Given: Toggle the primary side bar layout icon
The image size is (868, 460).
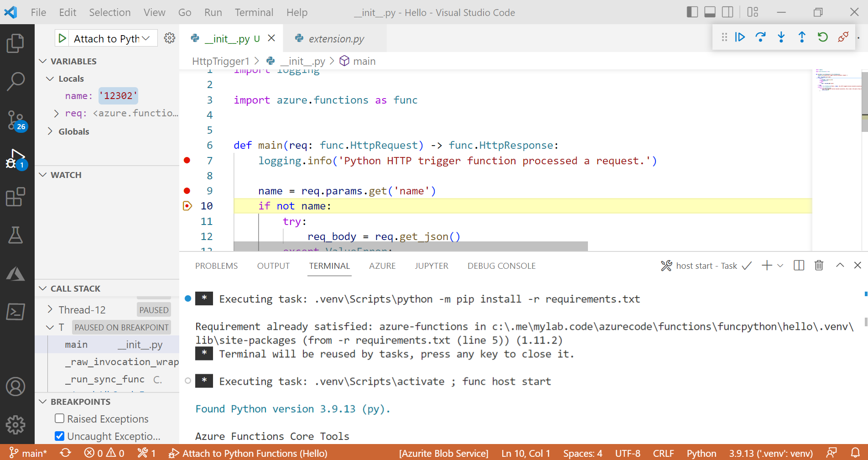Looking at the screenshot, I should pyautogui.click(x=692, y=12).
